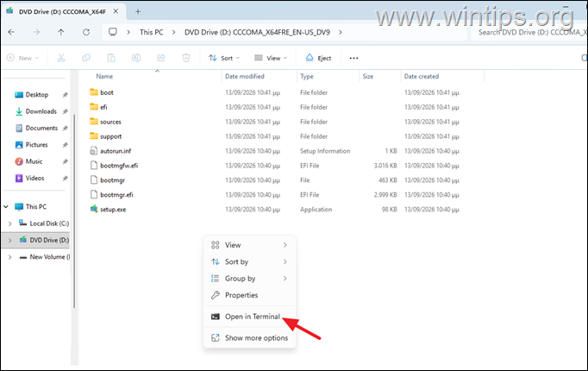
Task: Sort by the Type column header
Action: tap(307, 76)
